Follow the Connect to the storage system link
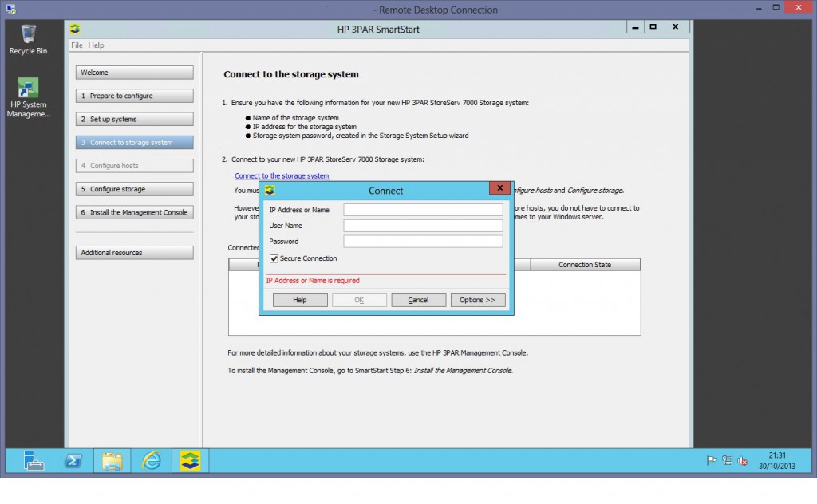The height and width of the screenshot is (504, 817). pyautogui.click(x=282, y=176)
